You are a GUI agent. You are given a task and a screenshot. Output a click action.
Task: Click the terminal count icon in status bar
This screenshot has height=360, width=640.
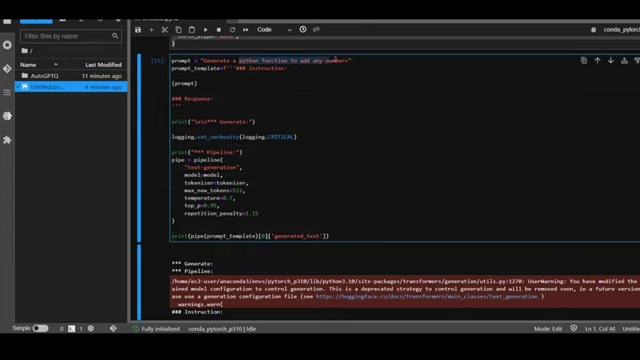click(71, 329)
